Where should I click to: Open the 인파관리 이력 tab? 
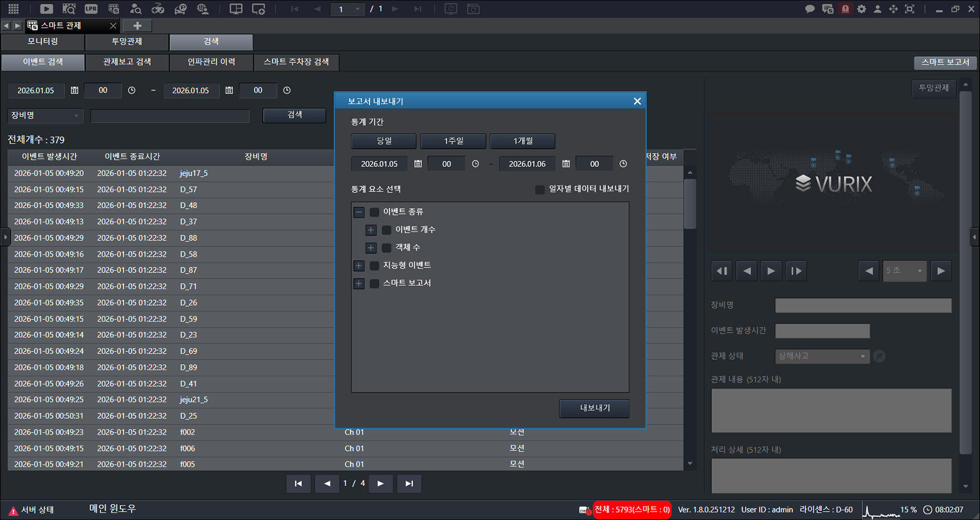[211, 62]
